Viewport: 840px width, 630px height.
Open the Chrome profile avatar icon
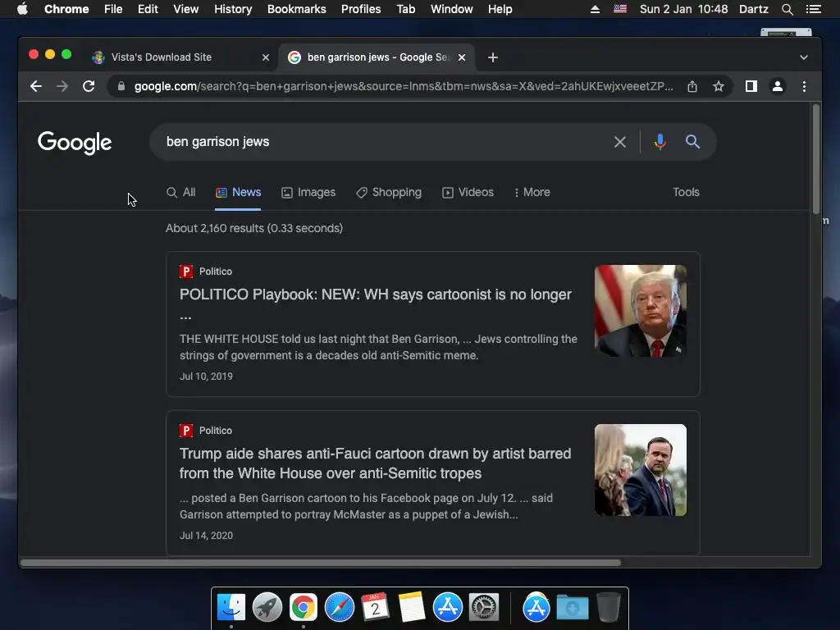778,86
